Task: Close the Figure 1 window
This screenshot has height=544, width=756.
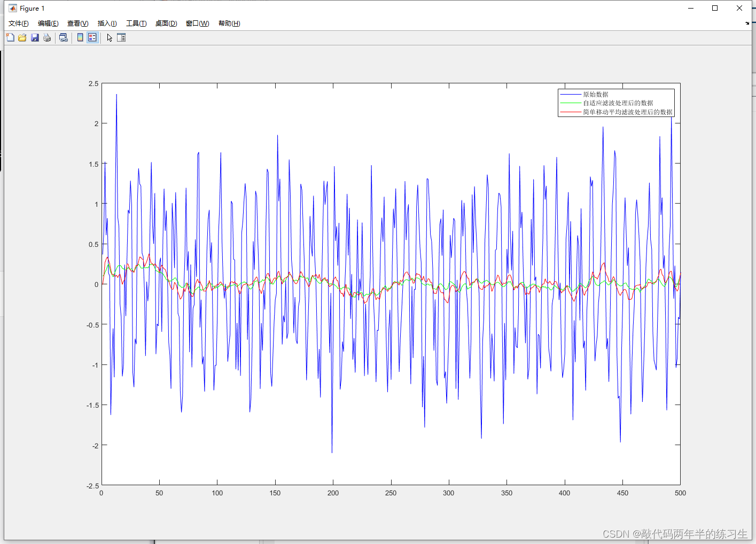Action: pos(739,8)
